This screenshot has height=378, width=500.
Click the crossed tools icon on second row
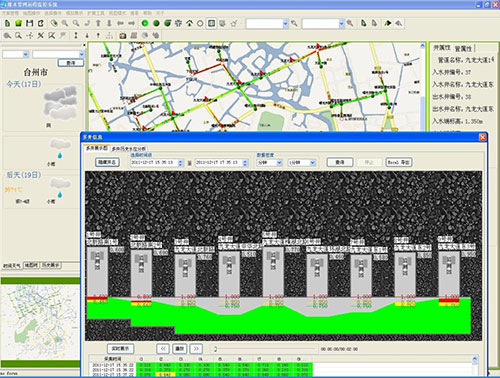[41, 35]
